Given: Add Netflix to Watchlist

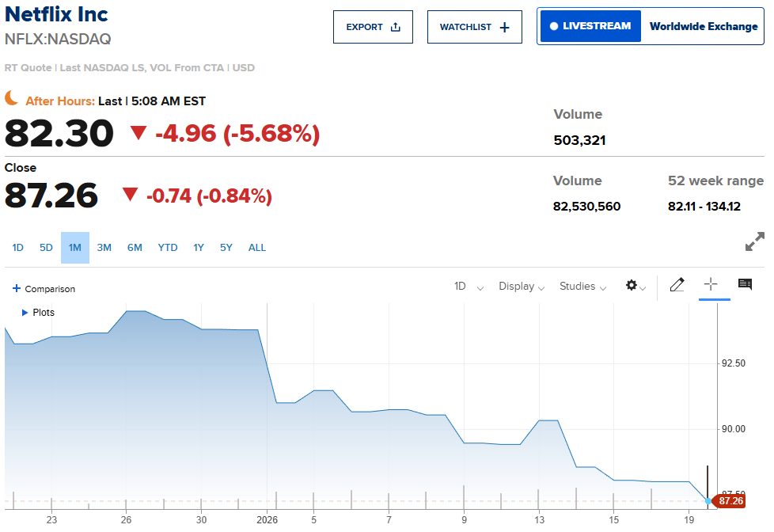Looking at the screenshot, I should click(x=475, y=27).
